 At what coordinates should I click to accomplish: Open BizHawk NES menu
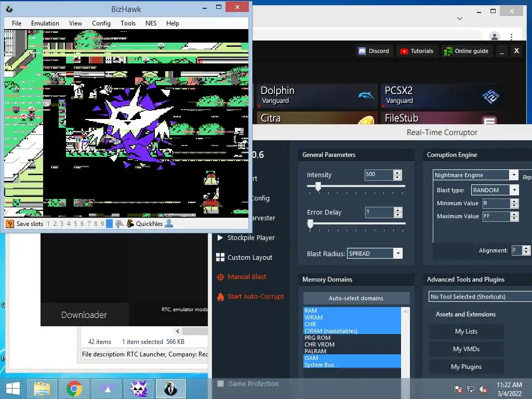[x=151, y=23]
